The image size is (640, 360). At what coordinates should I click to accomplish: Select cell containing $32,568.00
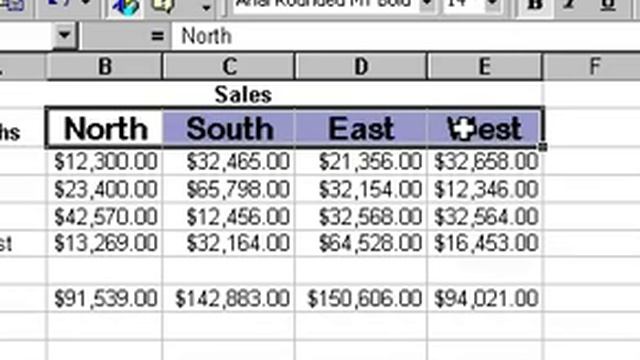coord(361,217)
